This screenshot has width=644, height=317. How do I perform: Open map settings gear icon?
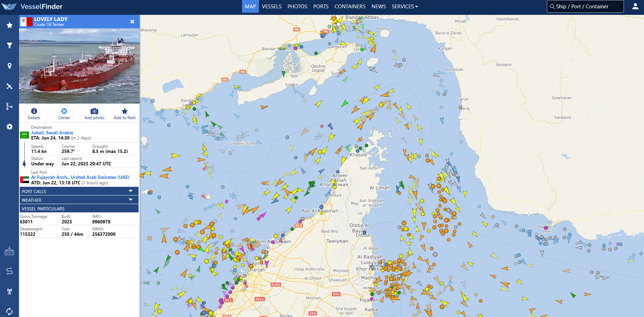(9, 127)
